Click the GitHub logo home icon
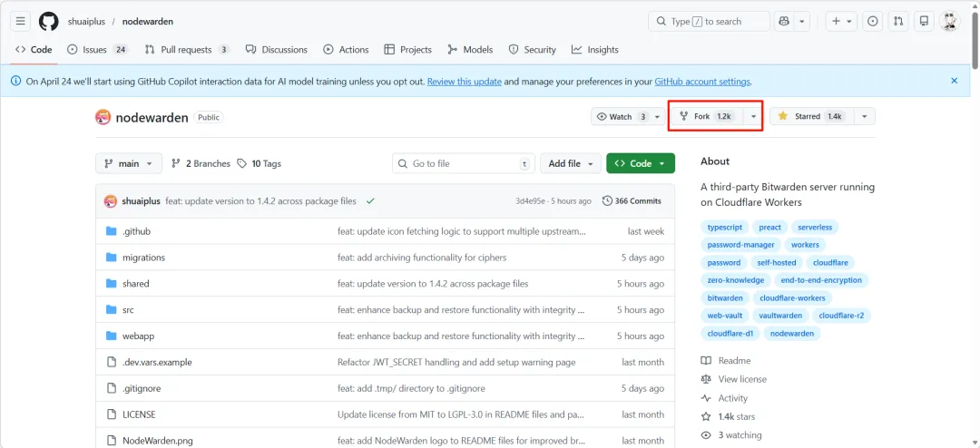The image size is (980, 448). click(49, 21)
